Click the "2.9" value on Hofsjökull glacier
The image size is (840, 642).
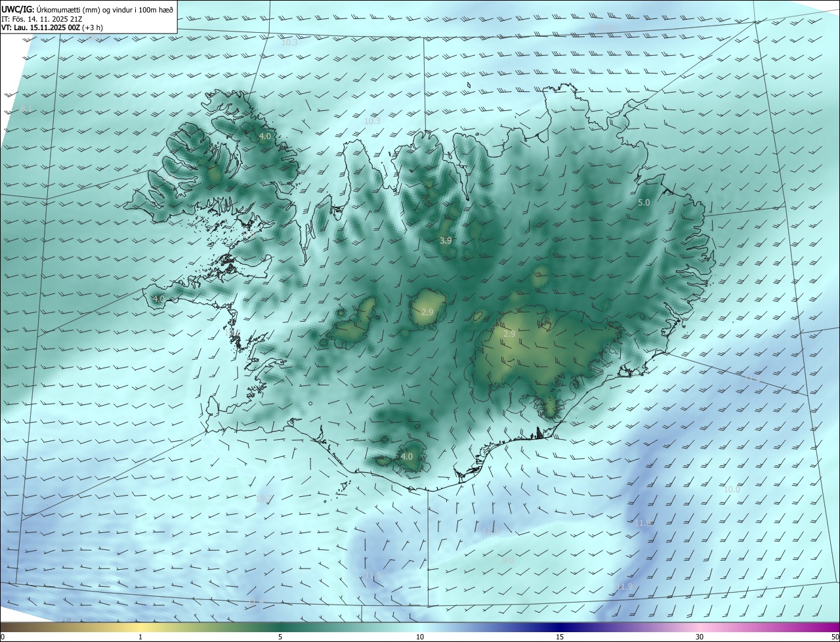(x=427, y=312)
